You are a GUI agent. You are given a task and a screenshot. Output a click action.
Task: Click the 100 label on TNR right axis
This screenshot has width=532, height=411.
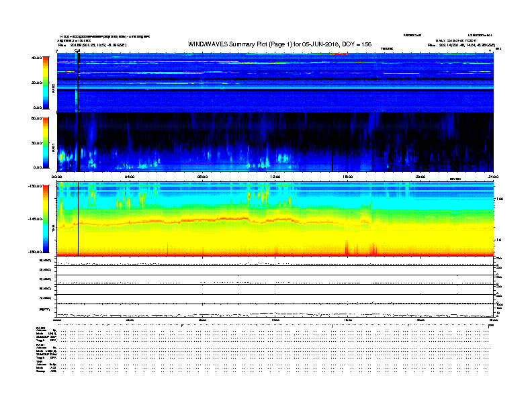[500, 199]
